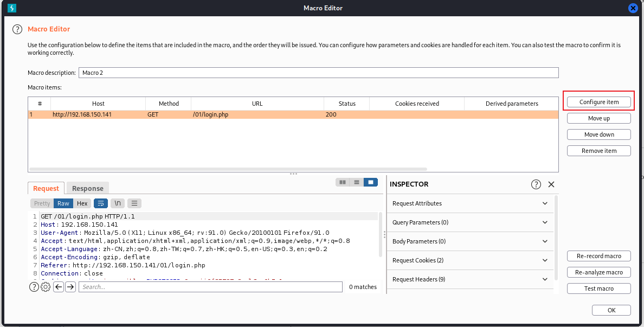This screenshot has height=327, width=644.
Task: Click inside the Search field
Action: [x=210, y=286]
